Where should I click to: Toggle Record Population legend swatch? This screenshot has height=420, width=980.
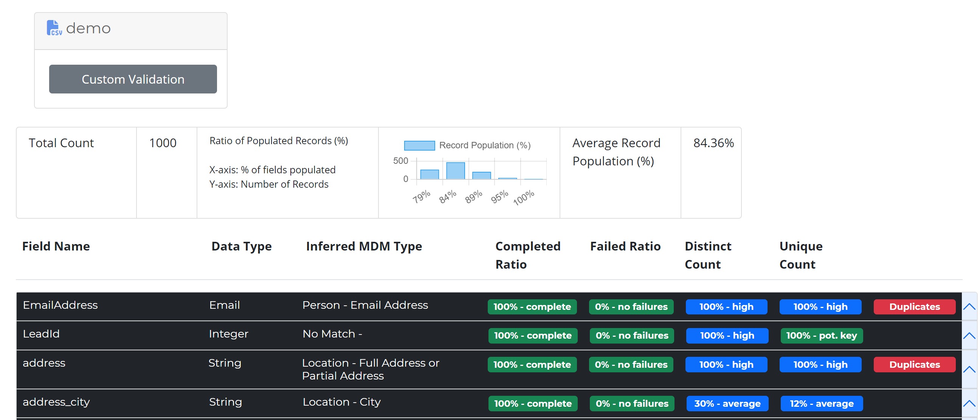[x=419, y=145]
